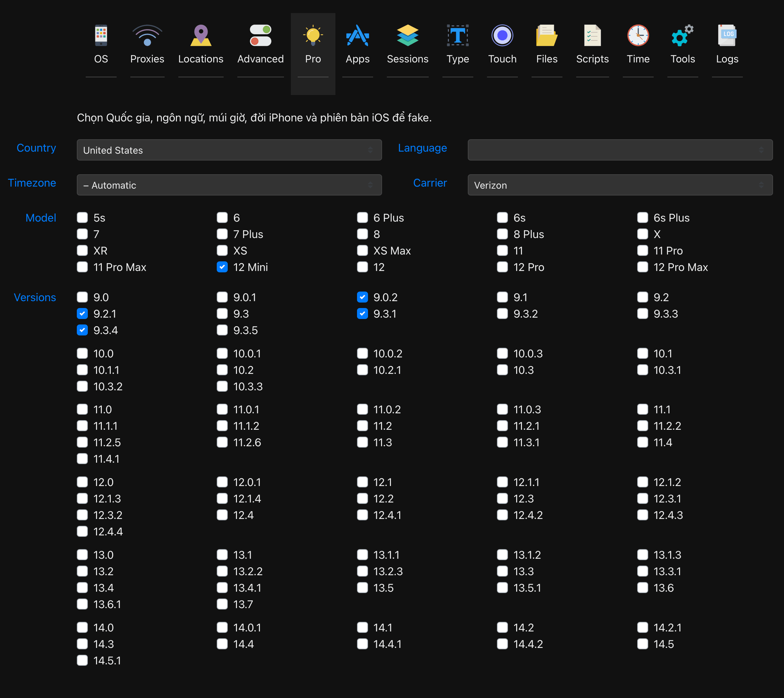The image size is (784, 698).
Task: Switch to the Advanced tab label
Action: 260,59
